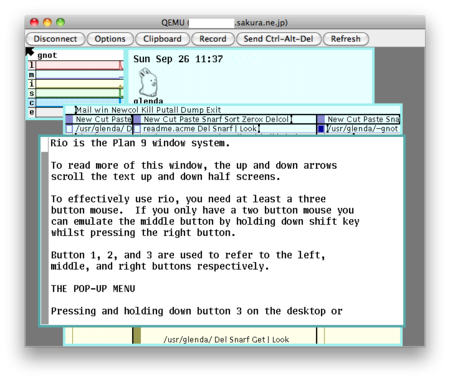Screen dimensions: 450x381
Task: Click the Glenda bunny face icon
Action: pyautogui.click(x=148, y=82)
